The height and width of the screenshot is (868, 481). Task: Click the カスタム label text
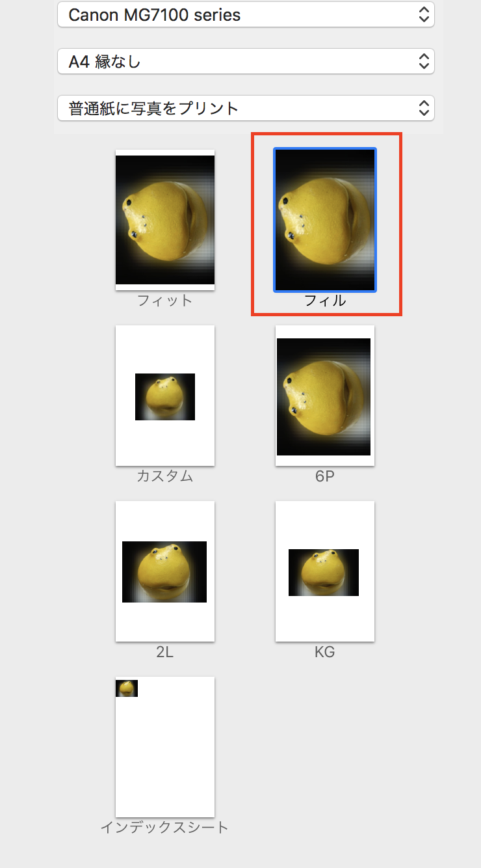coord(165,476)
